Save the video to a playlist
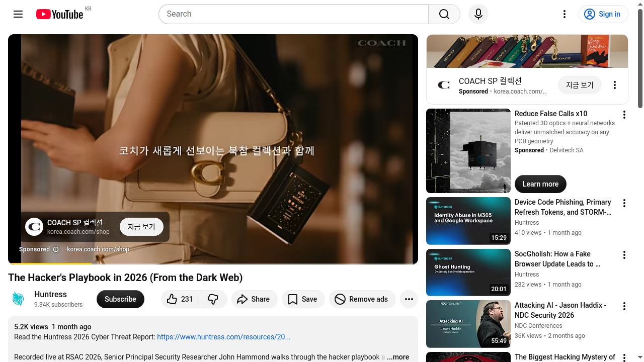Viewport: 644px width, 362px height. coord(303,299)
